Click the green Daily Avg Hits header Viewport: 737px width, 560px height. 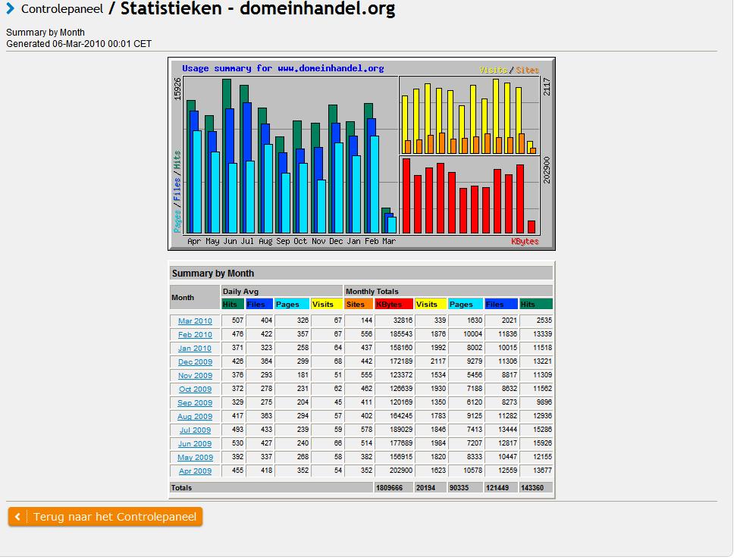[x=233, y=304]
